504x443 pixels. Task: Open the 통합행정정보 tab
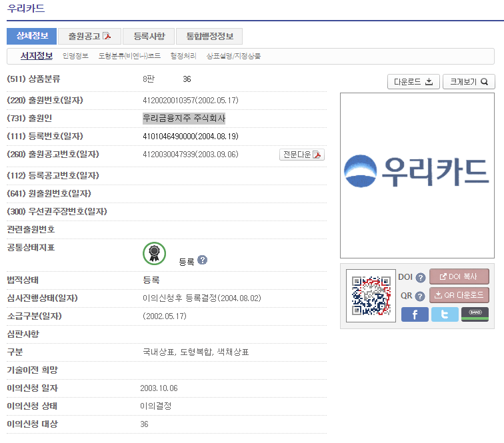coord(209,36)
